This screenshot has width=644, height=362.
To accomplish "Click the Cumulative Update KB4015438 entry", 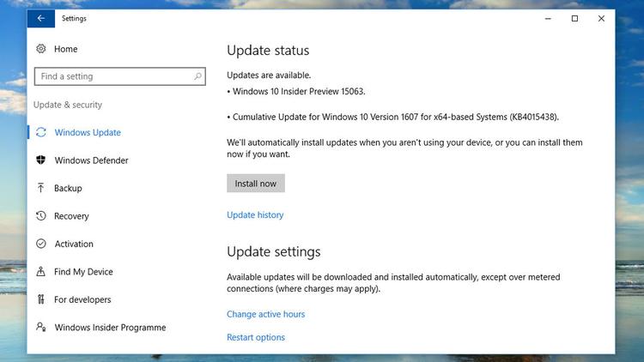I will [x=393, y=117].
